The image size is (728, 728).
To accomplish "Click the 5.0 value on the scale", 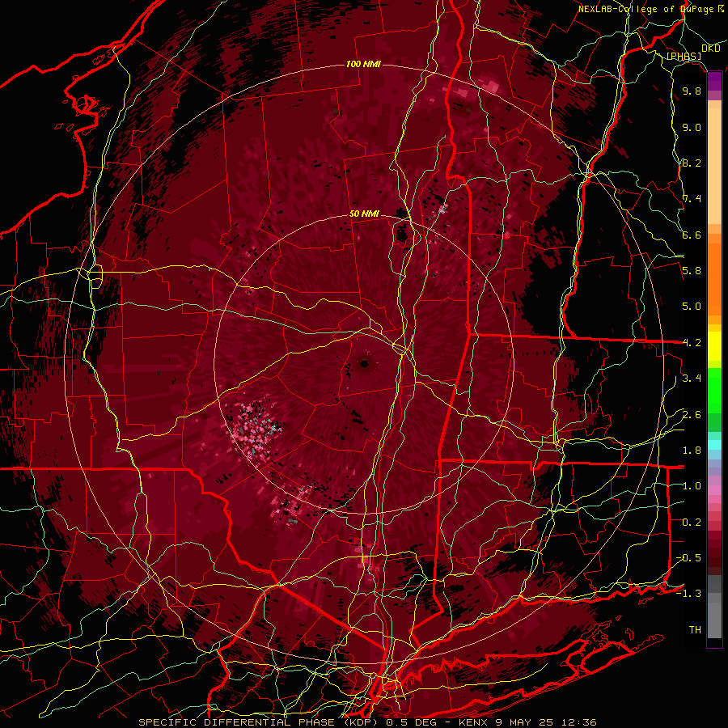I will coord(692,307).
